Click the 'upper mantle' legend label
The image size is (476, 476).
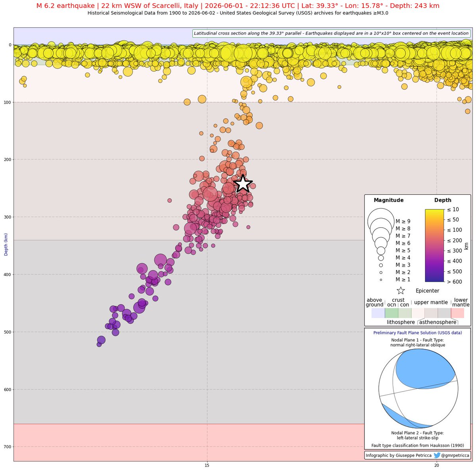pos(431,302)
